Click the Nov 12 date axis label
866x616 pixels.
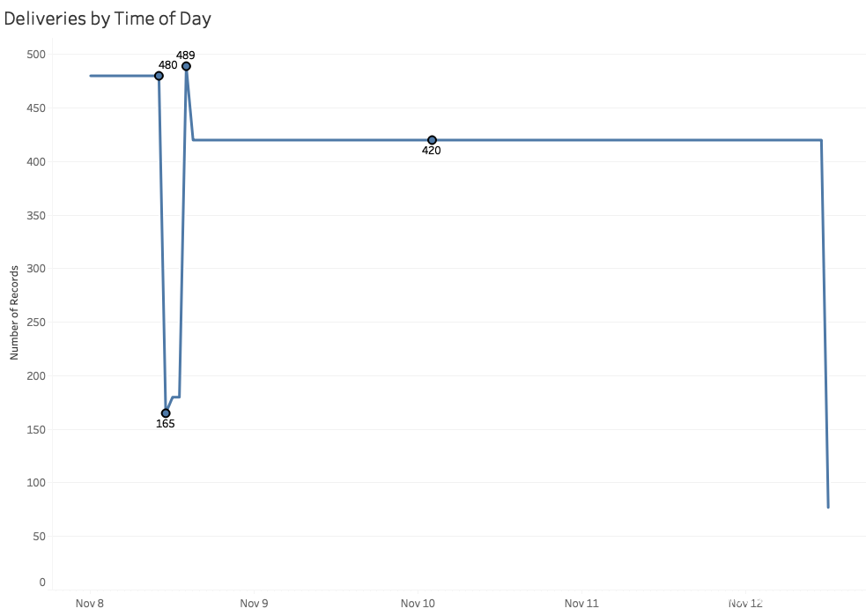pyautogui.click(x=745, y=604)
